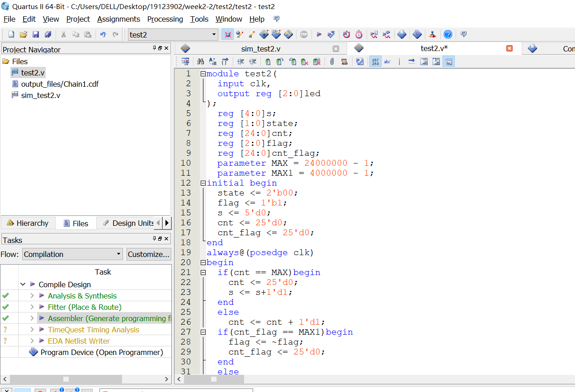Toggle the rightmost highlighted editor toolbar icon
This screenshot has height=392, width=575.
(448, 61)
